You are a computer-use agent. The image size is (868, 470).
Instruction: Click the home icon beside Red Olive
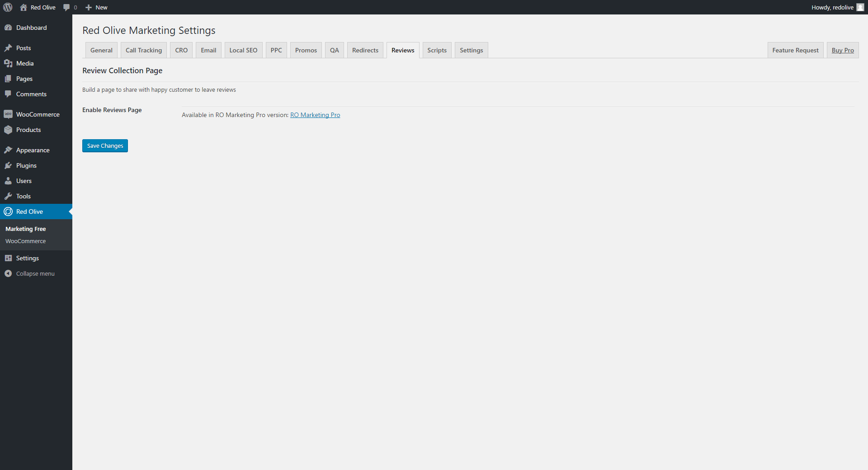(24, 7)
